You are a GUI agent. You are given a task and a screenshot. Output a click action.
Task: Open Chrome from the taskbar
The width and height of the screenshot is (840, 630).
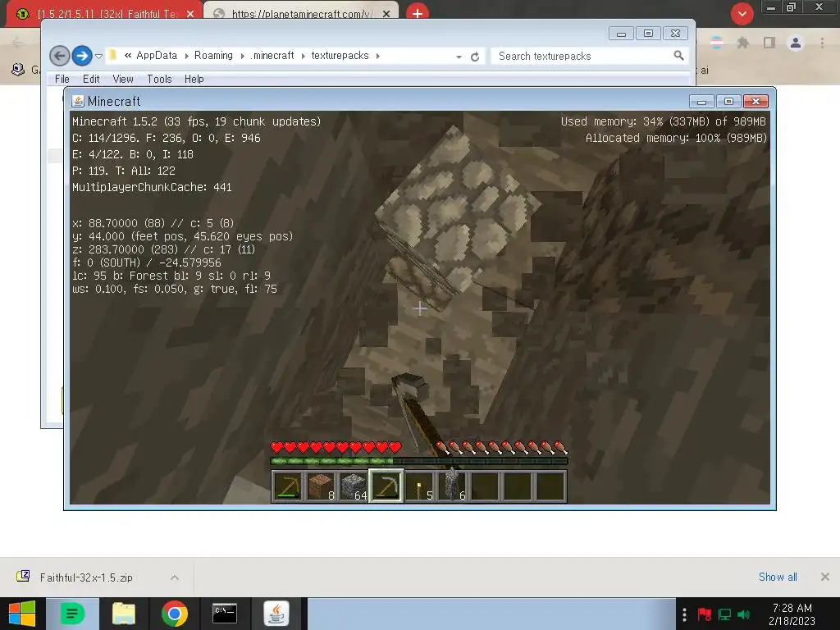pos(175,614)
